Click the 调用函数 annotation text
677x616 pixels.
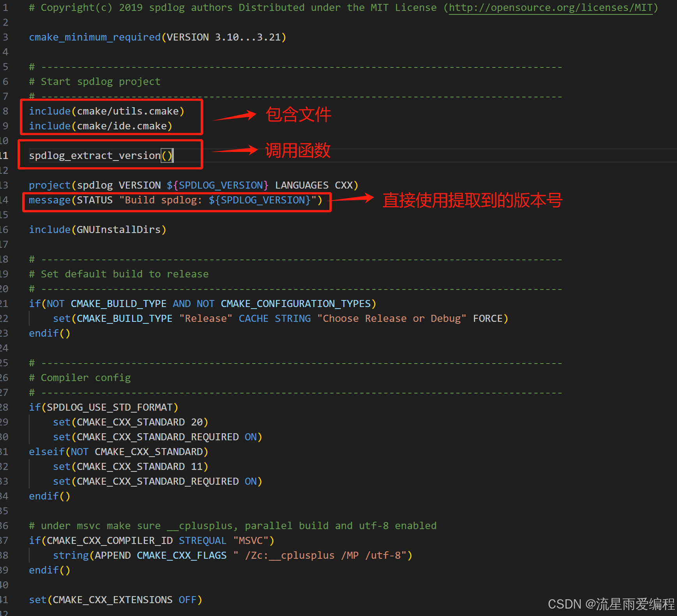297,150
